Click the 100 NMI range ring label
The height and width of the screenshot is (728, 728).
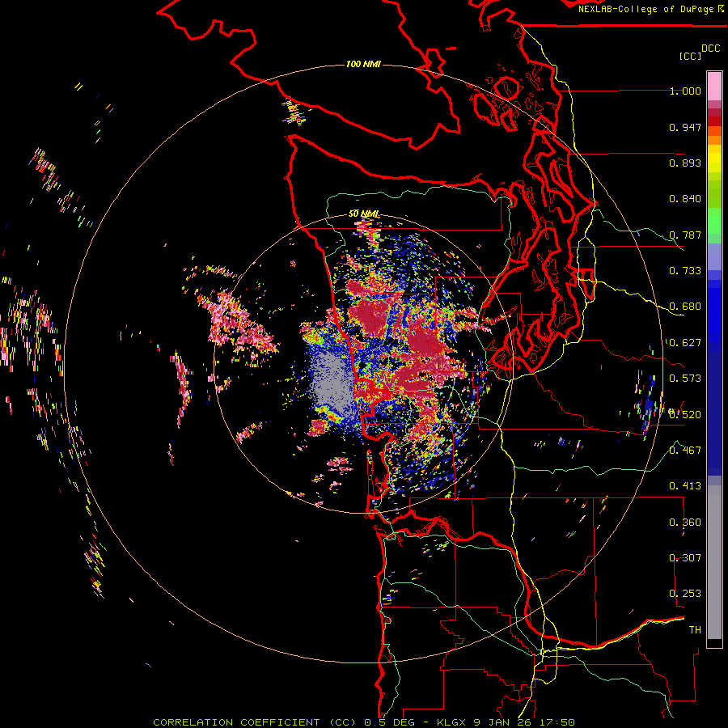[363, 64]
